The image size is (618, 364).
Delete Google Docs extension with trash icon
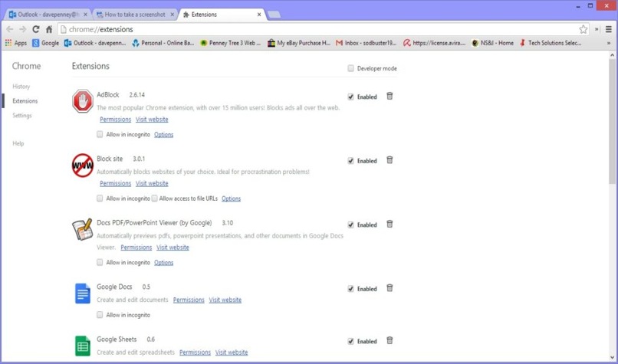[x=390, y=288]
